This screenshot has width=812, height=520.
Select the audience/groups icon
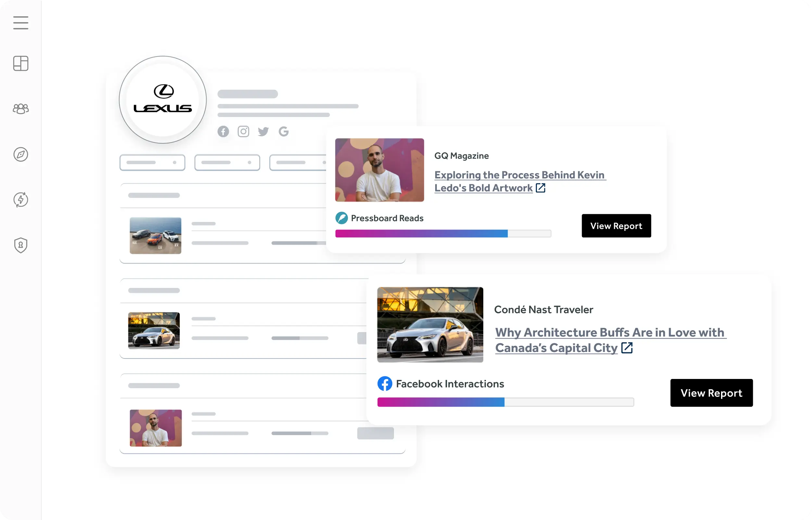click(20, 108)
